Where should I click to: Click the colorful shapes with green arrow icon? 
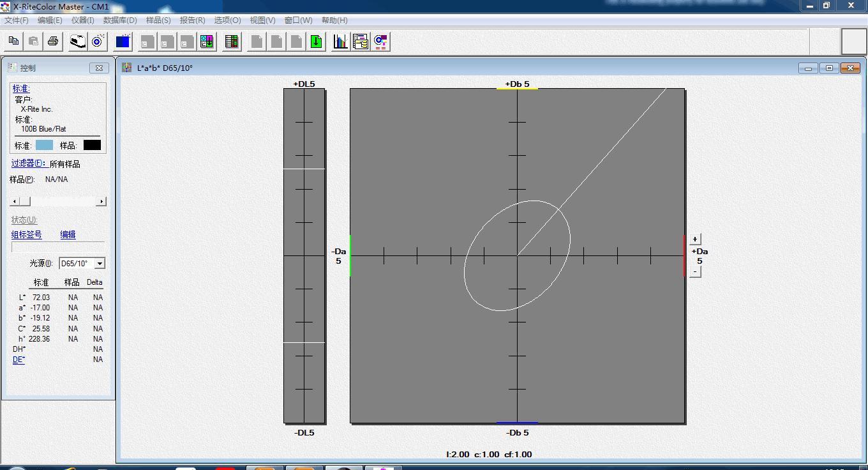(207, 42)
